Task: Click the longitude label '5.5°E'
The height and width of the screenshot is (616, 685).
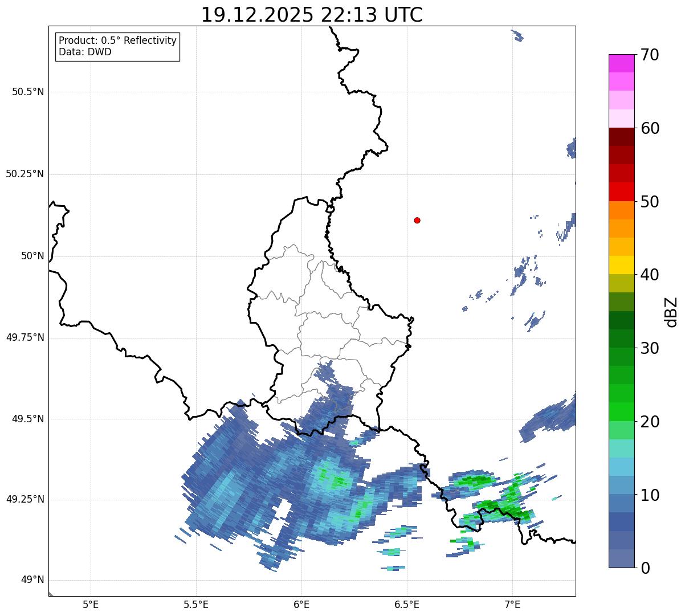Action: pyautogui.click(x=196, y=604)
